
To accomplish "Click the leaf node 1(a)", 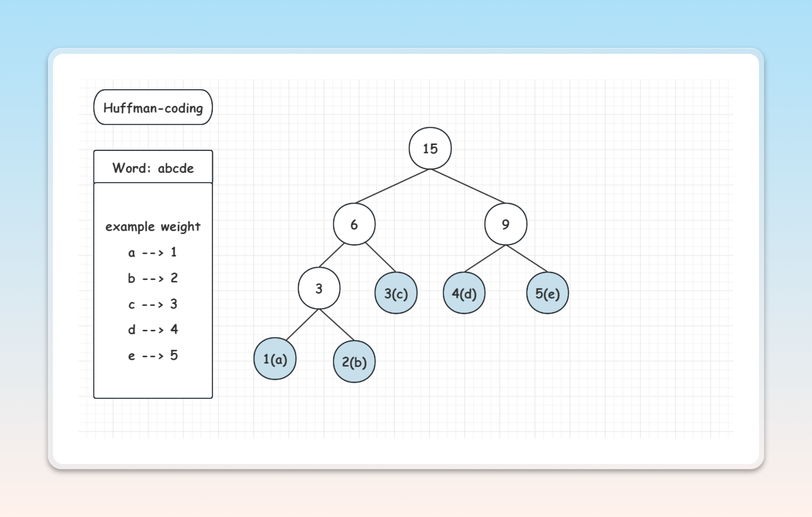I will pyautogui.click(x=275, y=359).
